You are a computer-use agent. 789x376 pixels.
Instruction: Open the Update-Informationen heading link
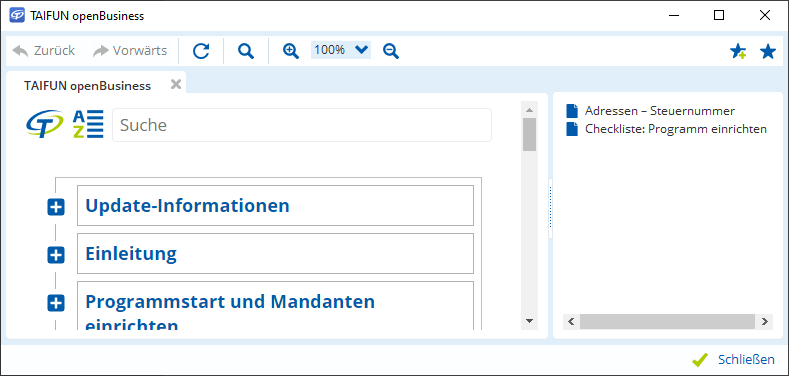[187, 205]
